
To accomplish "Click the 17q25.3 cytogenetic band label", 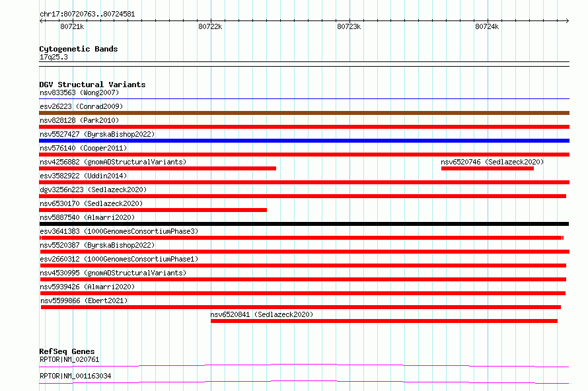I will [54, 57].
